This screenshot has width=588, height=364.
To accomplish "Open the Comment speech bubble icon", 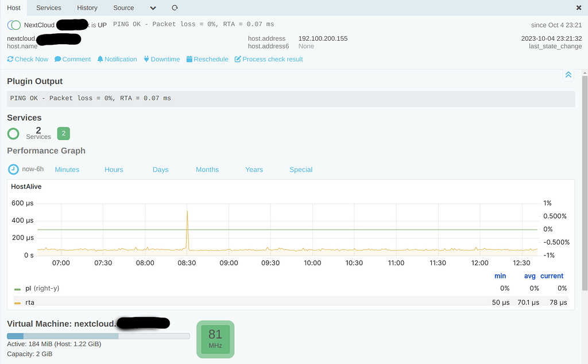I will [57, 59].
